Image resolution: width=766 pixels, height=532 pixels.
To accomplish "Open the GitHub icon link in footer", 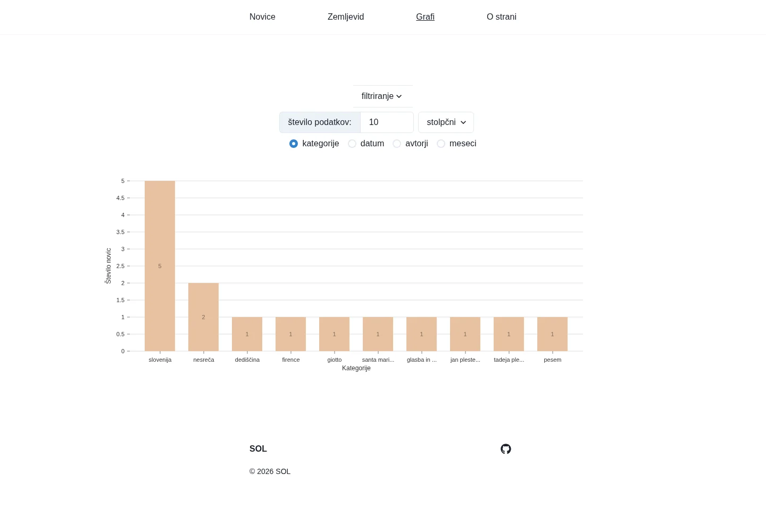I will pyautogui.click(x=506, y=449).
